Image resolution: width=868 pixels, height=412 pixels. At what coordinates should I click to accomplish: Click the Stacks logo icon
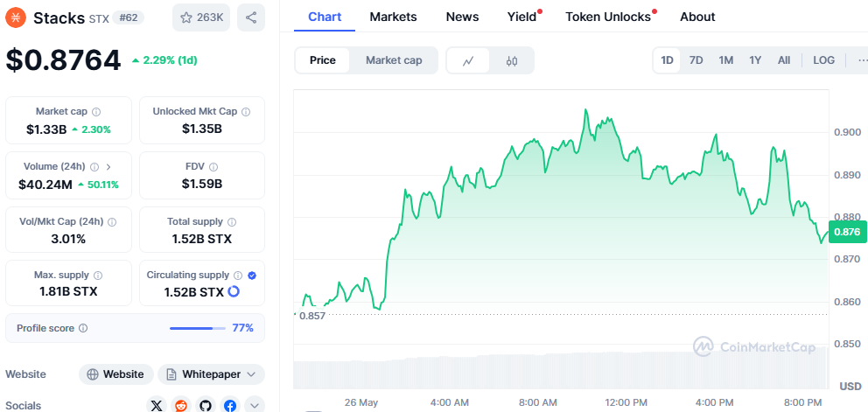(16, 17)
